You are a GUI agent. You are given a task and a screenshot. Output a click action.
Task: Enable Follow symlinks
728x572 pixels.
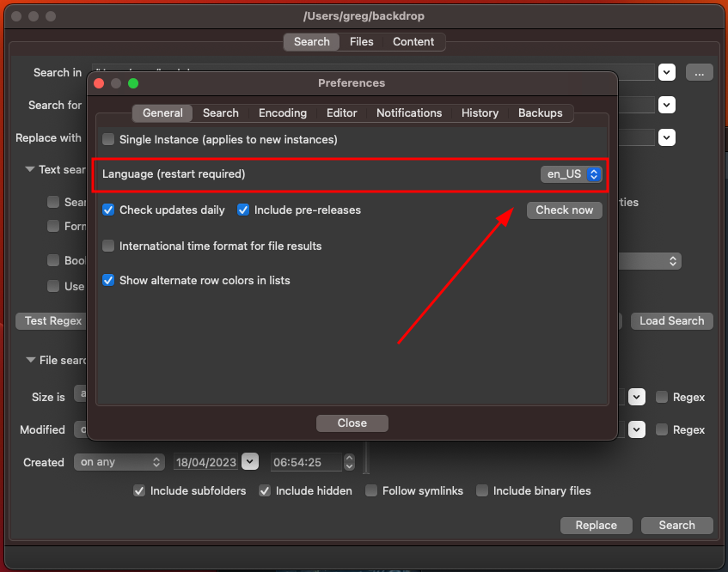371,490
